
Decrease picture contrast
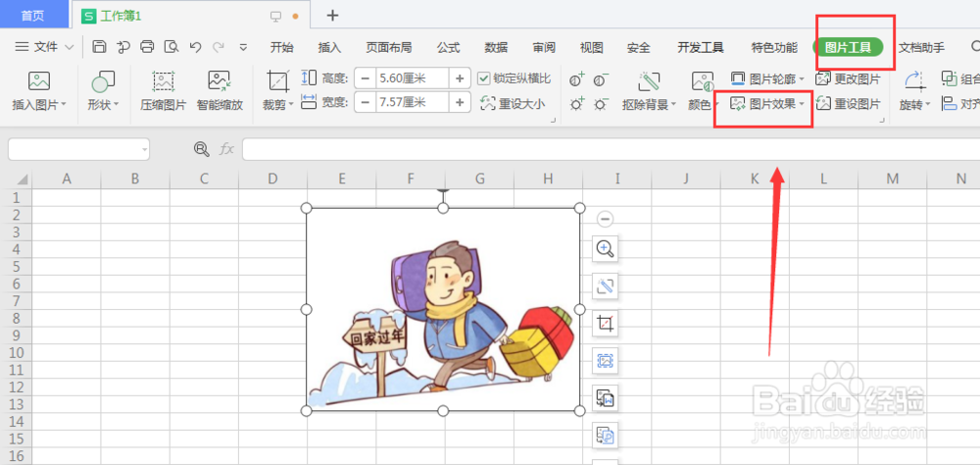(601, 79)
